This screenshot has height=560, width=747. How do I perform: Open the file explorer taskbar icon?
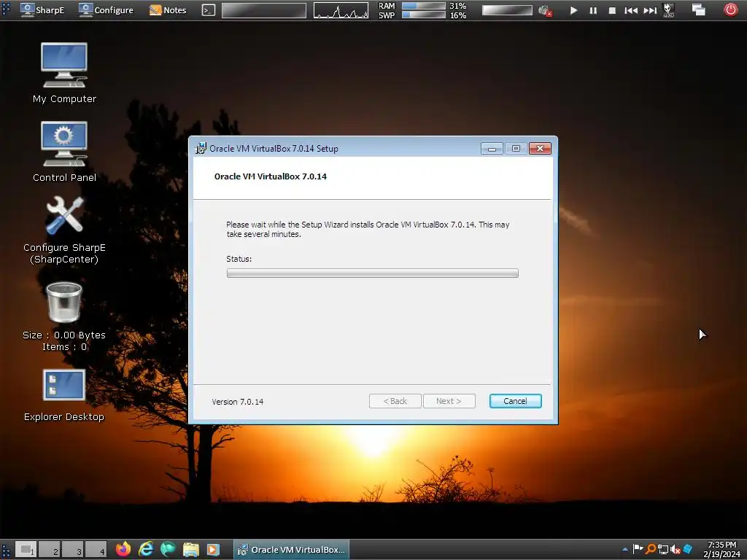point(190,549)
